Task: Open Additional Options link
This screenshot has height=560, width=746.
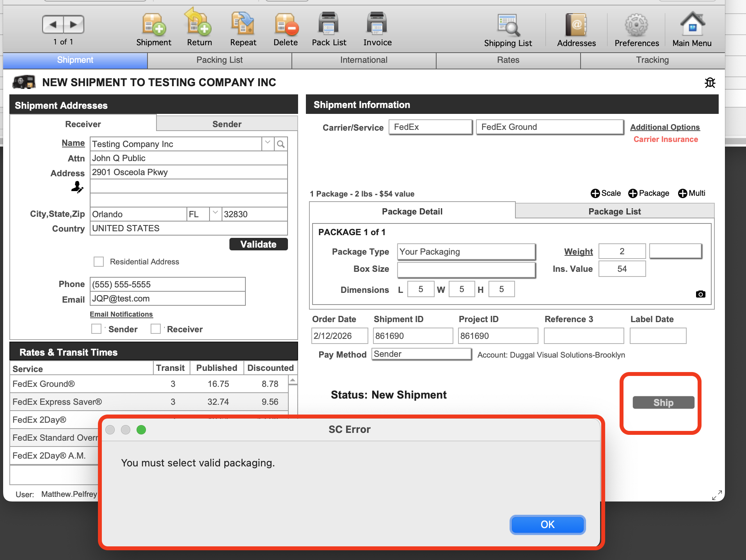Action: click(x=665, y=127)
